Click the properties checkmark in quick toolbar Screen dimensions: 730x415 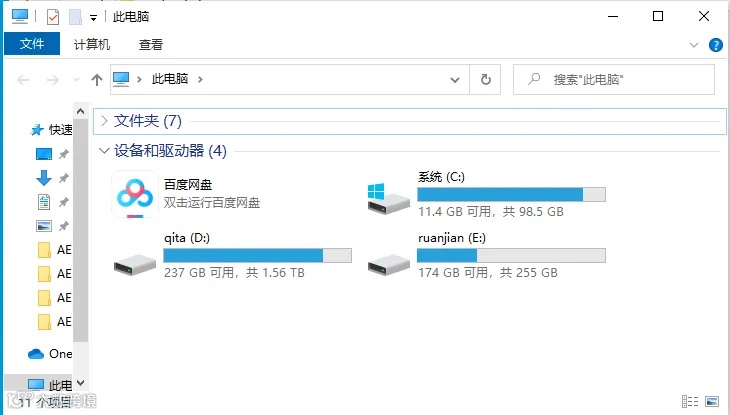pos(53,17)
